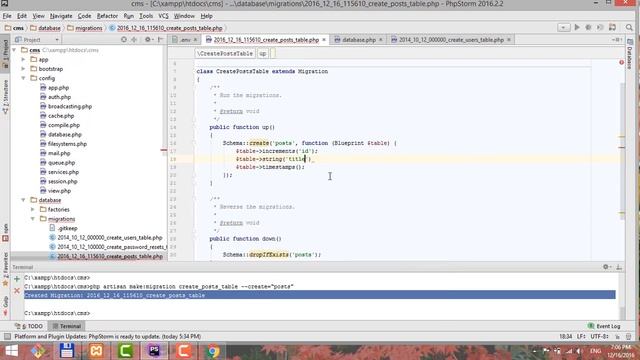Viewport: 640px width, 360px height.
Task: Open XAMPP from the taskbar
Action: pyautogui.click(x=96, y=351)
